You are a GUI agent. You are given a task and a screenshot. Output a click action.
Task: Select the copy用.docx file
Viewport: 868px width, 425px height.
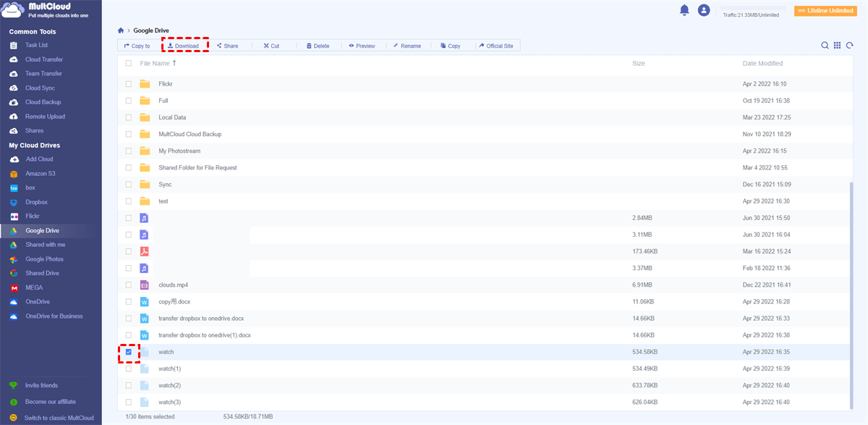pos(174,302)
